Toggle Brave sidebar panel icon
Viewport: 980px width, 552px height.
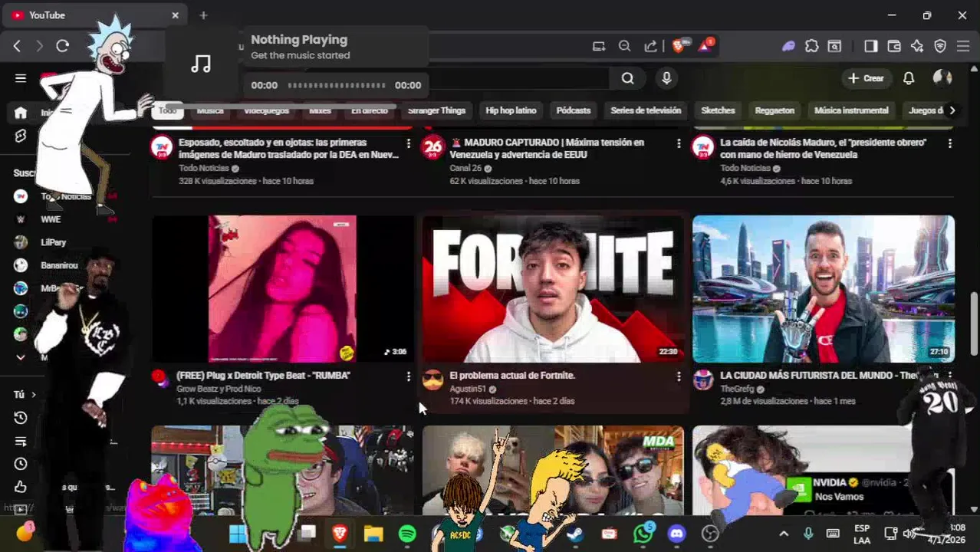coord(870,46)
